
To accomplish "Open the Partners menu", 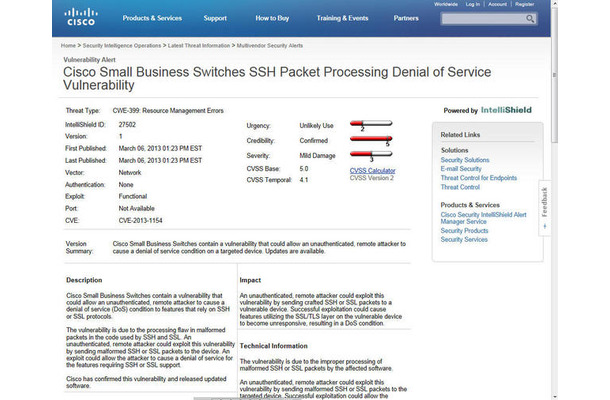I will tap(406, 18).
